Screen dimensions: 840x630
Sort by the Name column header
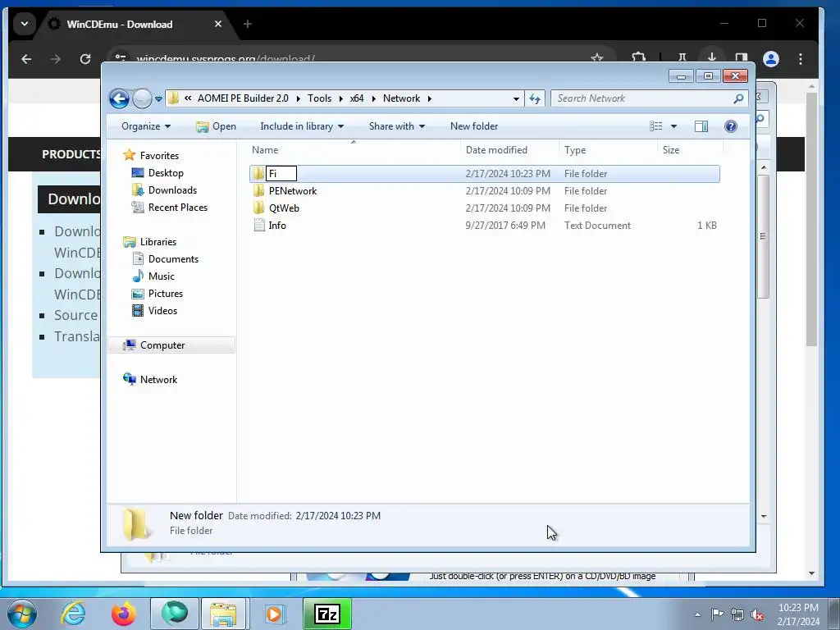354,150
